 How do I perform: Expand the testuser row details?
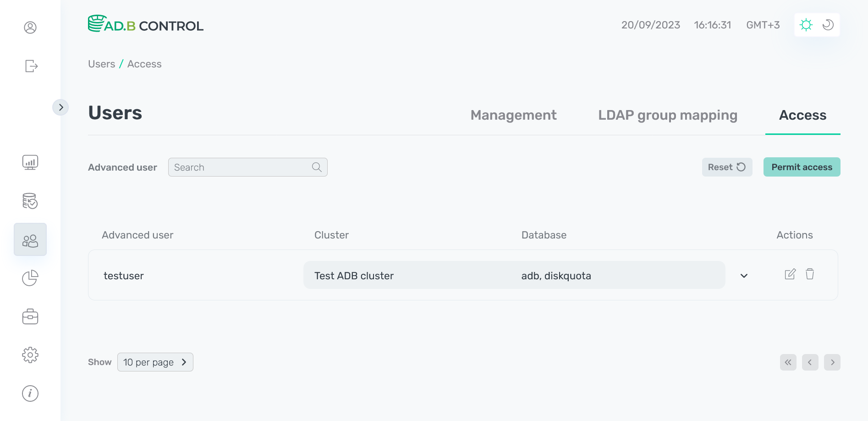(744, 276)
